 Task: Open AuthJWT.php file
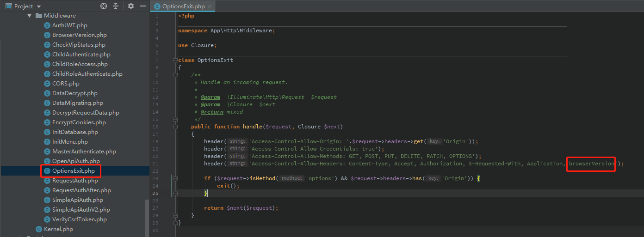pos(70,25)
